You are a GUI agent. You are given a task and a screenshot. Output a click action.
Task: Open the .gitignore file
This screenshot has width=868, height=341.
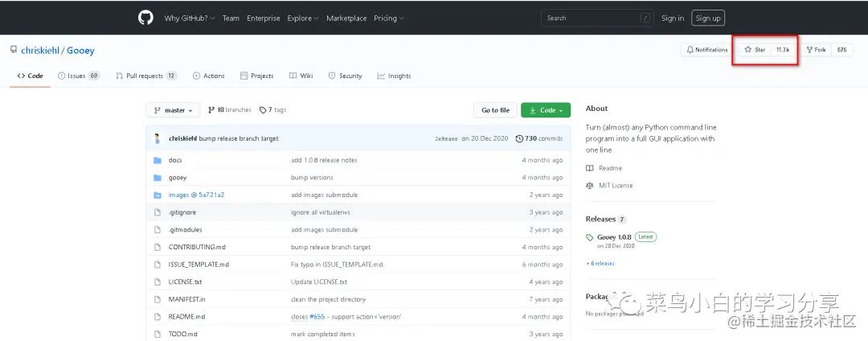182,212
